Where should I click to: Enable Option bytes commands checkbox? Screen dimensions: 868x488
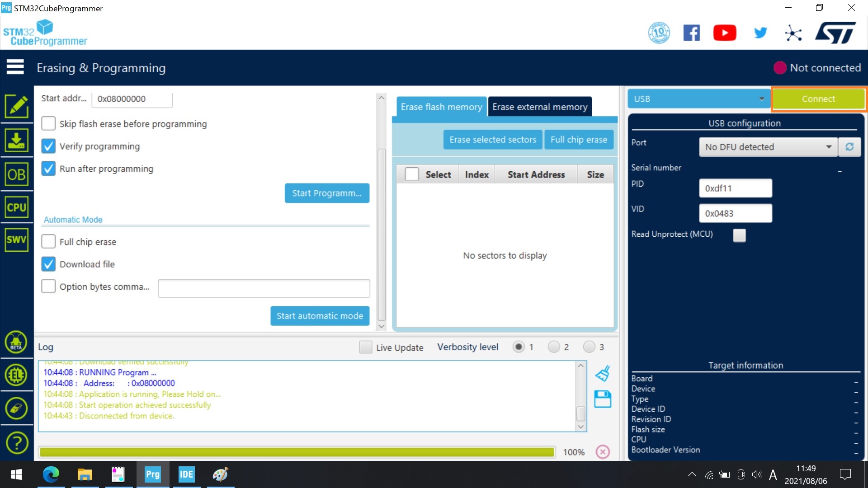[48, 286]
